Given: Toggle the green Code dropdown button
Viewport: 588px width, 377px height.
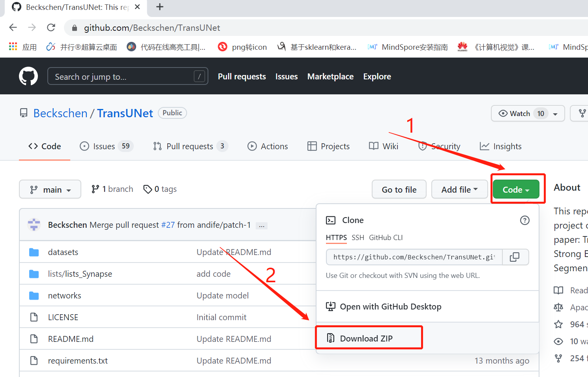Looking at the screenshot, I should pyautogui.click(x=516, y=189).
